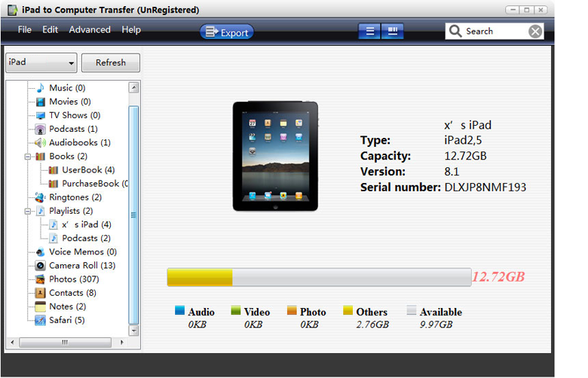This screenshot has width=588, height=378.
Task: Click the tree scroll down arrow
Action: 134,331
